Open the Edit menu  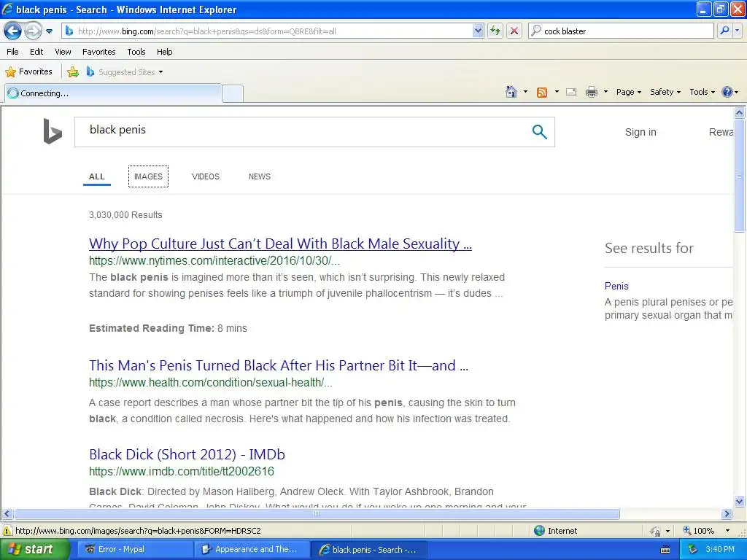click(x=36, y=52)
